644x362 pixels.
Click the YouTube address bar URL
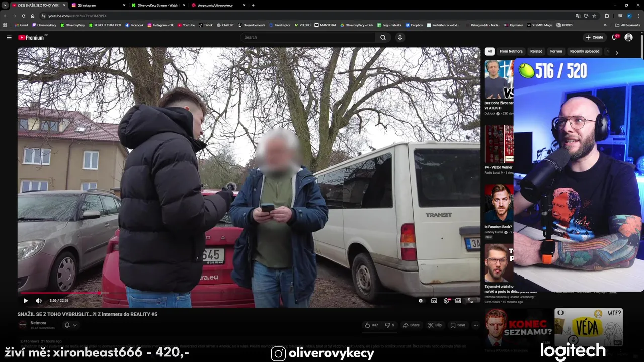77,16
